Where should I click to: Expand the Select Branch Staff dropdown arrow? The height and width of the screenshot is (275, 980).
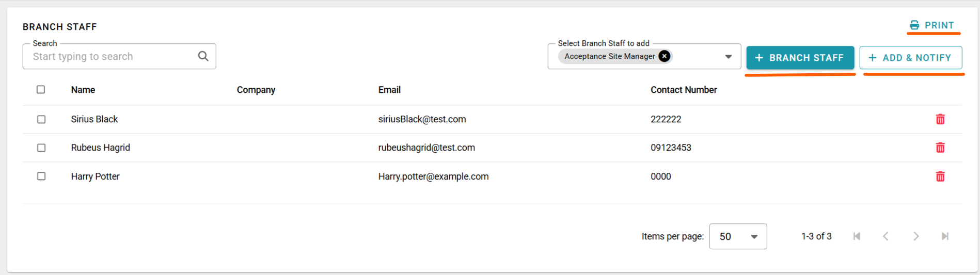tap(728, 57)
